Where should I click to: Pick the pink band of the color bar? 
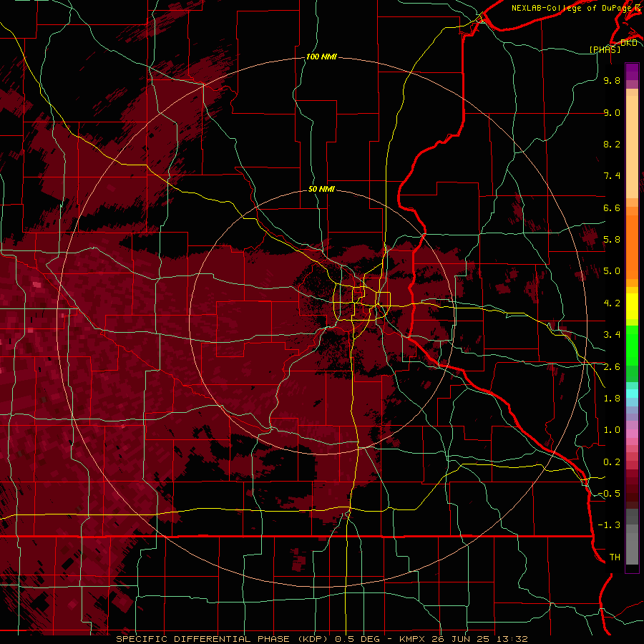632,434
